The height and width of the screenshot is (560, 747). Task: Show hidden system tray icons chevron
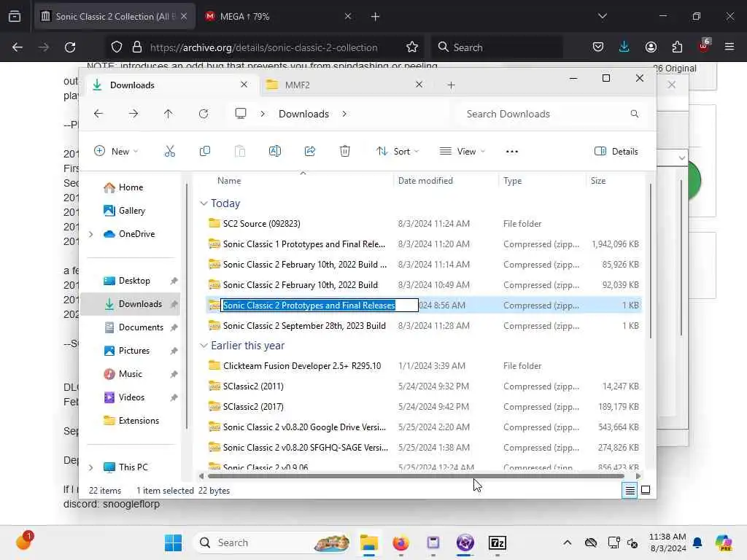click(x=567, y=542)
